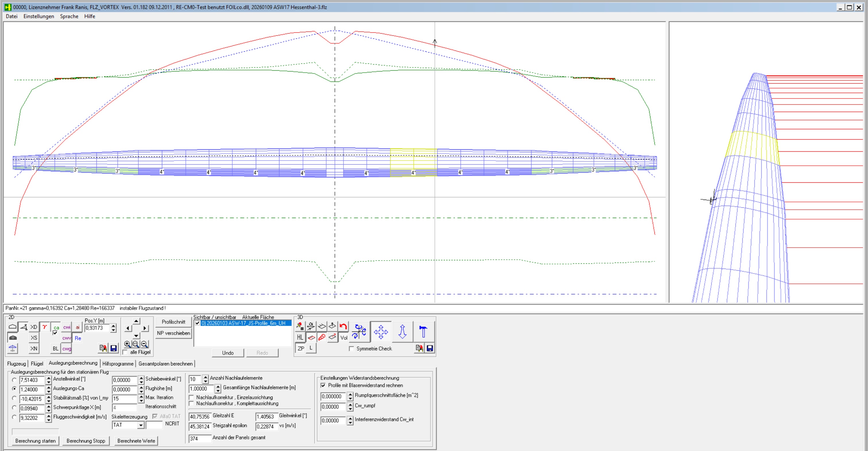This screenshot has width=868, height=451.
Task: Switch to the Gesamtpolaren berechnen tab
Action: [x=165, y=364]
